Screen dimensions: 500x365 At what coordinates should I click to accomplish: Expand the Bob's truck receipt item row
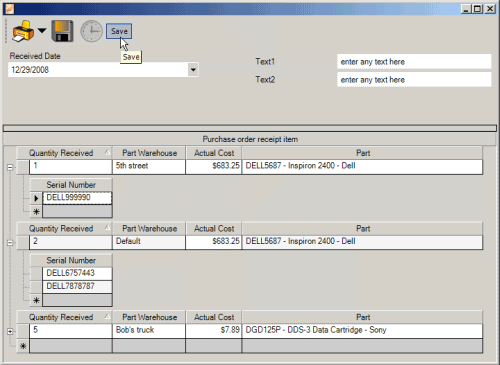tap(10, 331)
